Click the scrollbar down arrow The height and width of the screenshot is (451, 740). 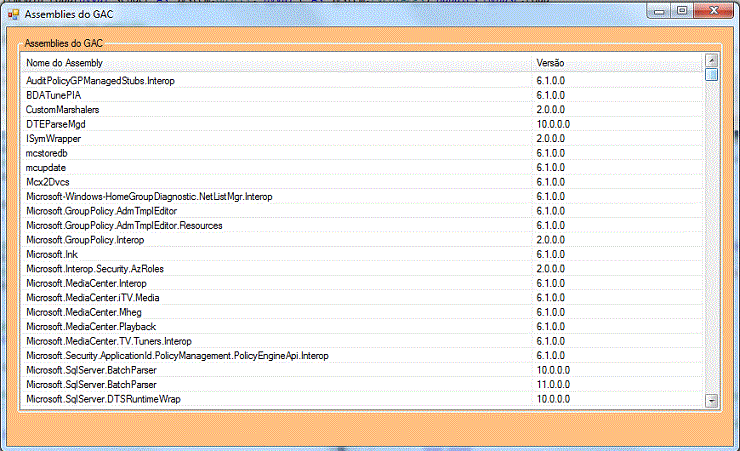pyautogui.click(x=711, y=401)
